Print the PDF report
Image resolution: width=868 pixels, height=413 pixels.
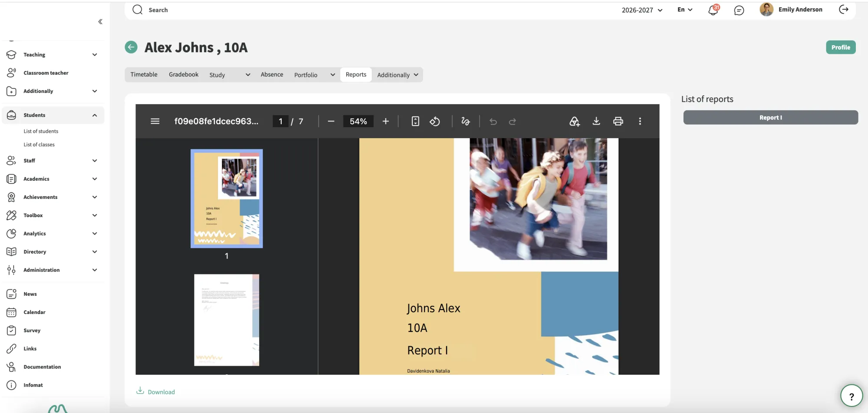pos(618,121)
